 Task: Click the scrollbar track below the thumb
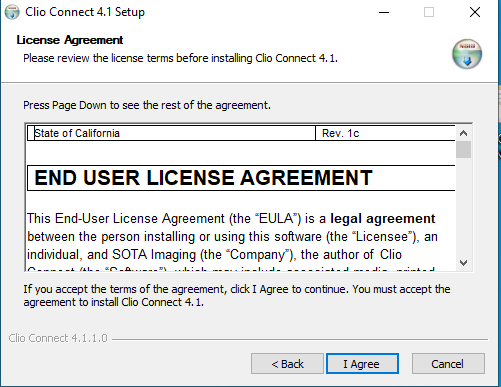coord(463,207)
